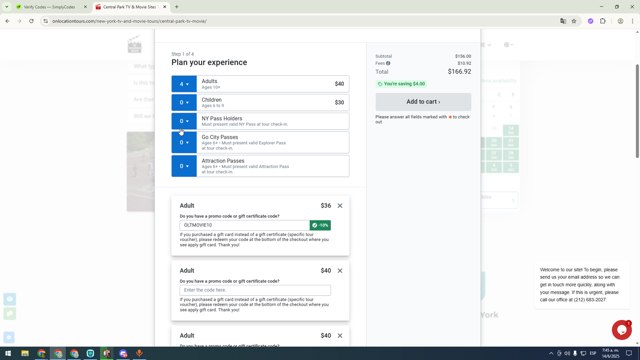Click the Fees info icon
The image size is (640, 360).
coord(388,63)
